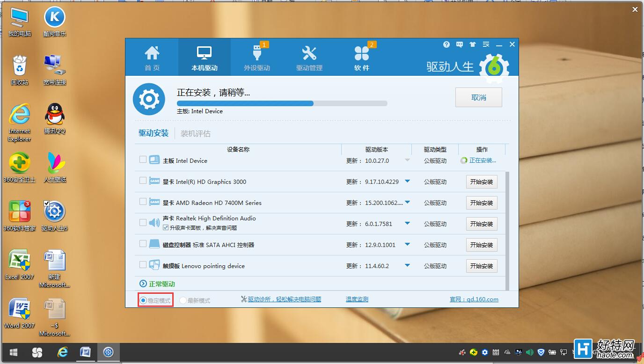Go to the 首页 tab

click(152, 57)
